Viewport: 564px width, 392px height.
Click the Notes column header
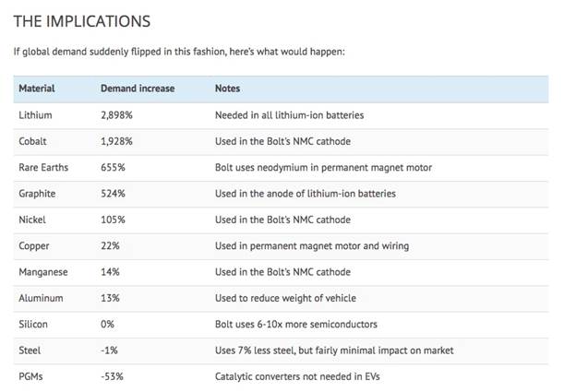point(227,89)
